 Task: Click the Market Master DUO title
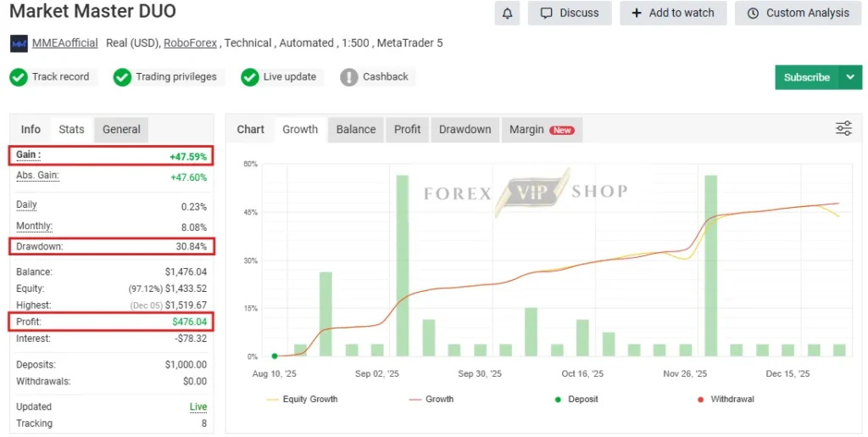93,11
